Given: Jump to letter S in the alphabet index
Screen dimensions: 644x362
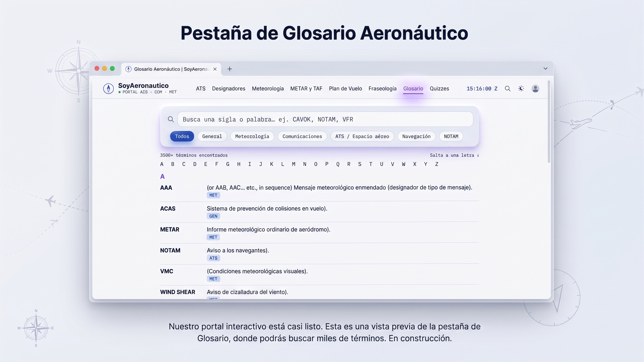Looking at the screenshot, I should point(360,164).
